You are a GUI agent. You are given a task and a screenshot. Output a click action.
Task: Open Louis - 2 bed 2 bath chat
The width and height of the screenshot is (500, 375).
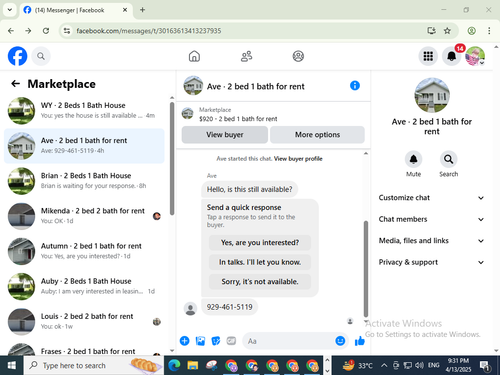click(x=84, y=321)
